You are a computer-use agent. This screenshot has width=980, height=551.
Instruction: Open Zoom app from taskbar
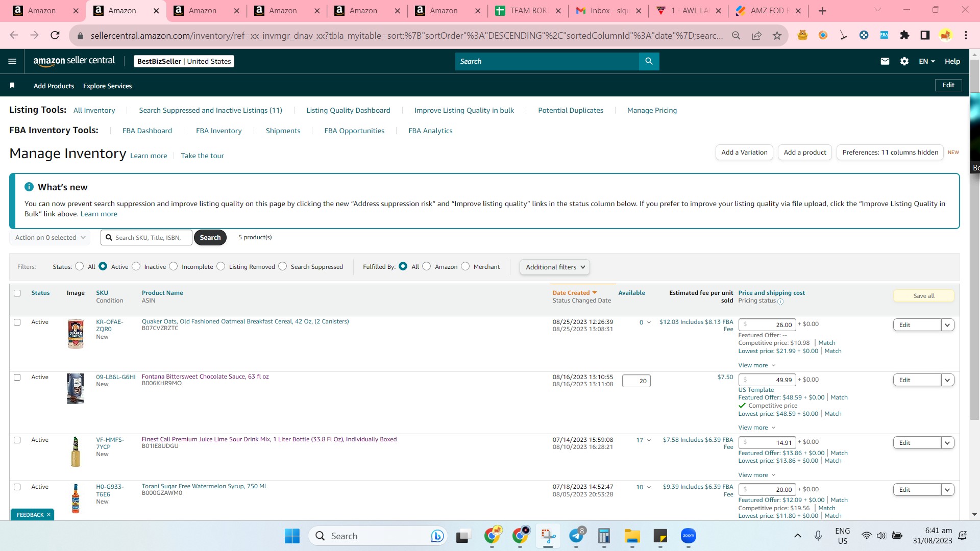click(x=689, y=536)
